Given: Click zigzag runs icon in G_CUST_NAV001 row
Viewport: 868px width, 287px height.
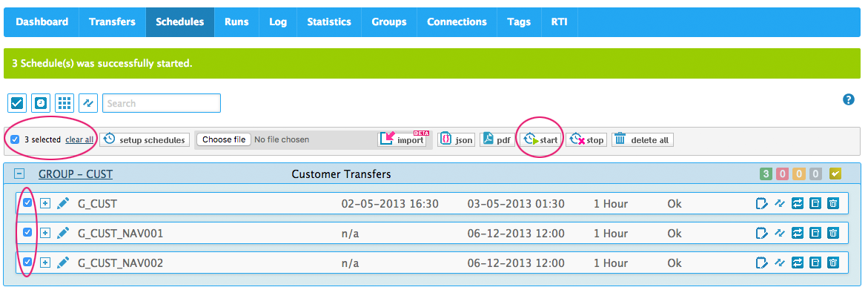Looking at the screenshot, I should tap(780, 234).
